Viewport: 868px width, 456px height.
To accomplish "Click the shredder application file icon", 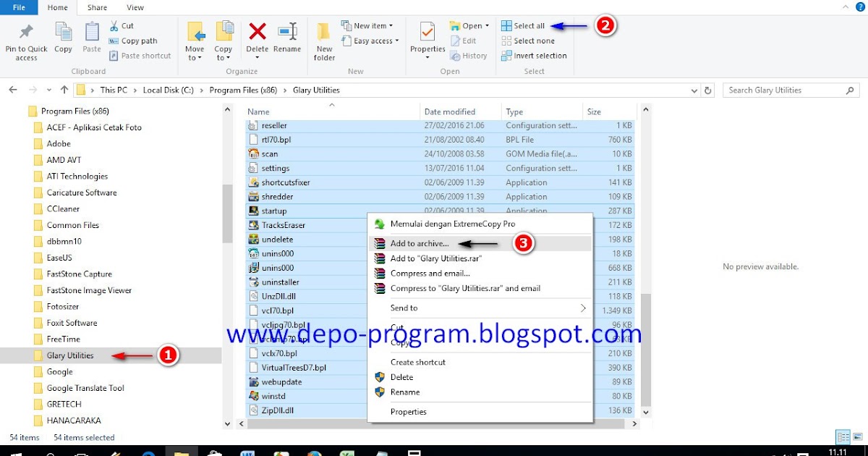I will point(253,197).
